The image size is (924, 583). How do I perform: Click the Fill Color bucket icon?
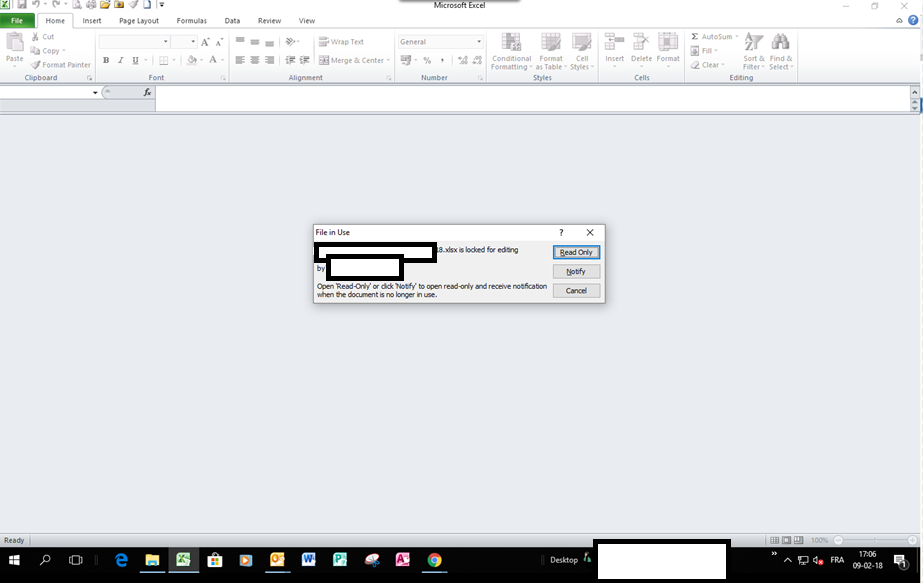192,60
